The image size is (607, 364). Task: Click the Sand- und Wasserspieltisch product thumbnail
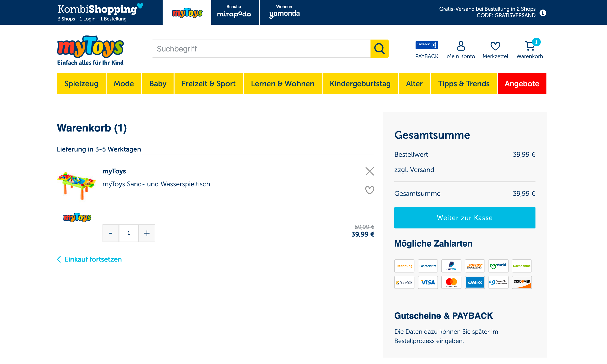pos(76,185)
